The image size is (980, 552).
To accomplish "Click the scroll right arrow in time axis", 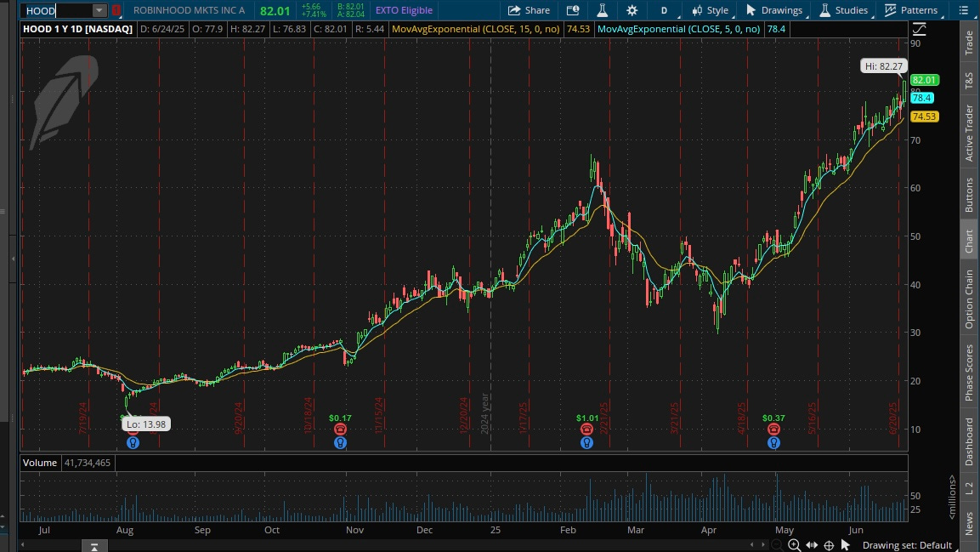I will point(762,545).
